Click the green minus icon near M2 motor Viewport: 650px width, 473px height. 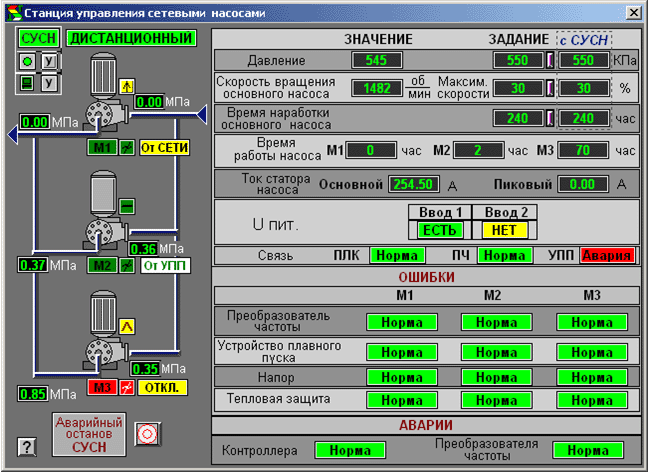point(127,206)
